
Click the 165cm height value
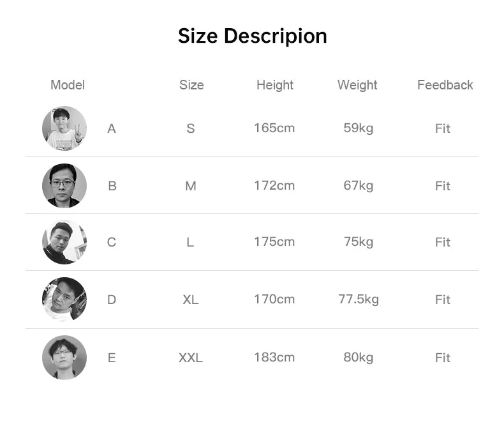(x=274, y=128)
